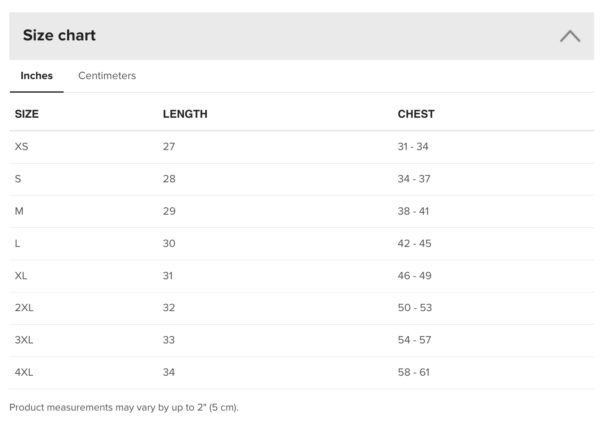Select the XS size row label

click(x=22, y=147)
